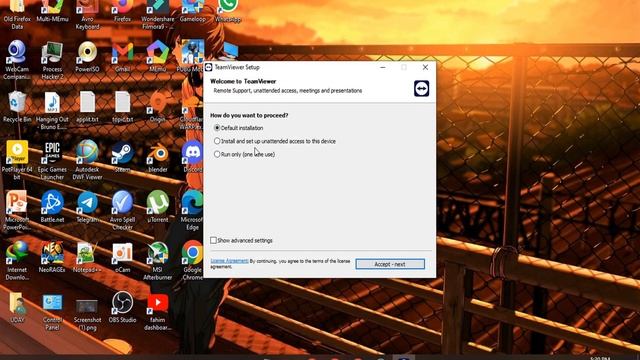Open Steam from the desktop
Viewport: 640px width, 360px height.
click(x=122, y=157)
